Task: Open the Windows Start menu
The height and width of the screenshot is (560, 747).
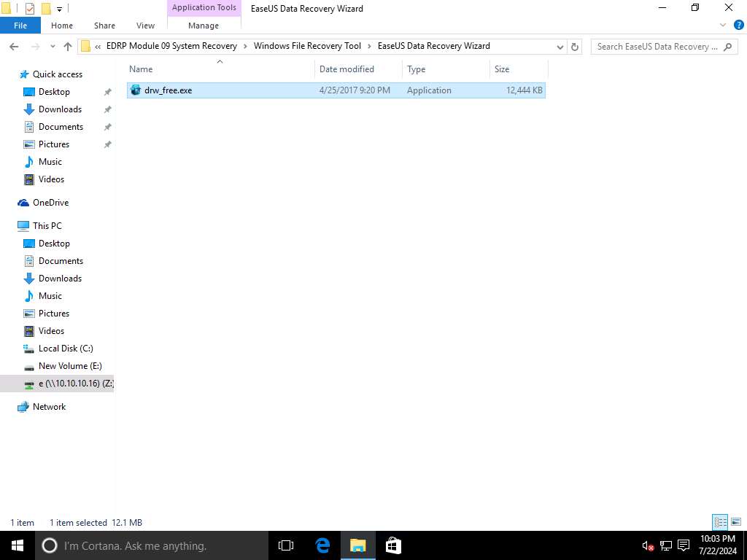Action: click(18, 545)
